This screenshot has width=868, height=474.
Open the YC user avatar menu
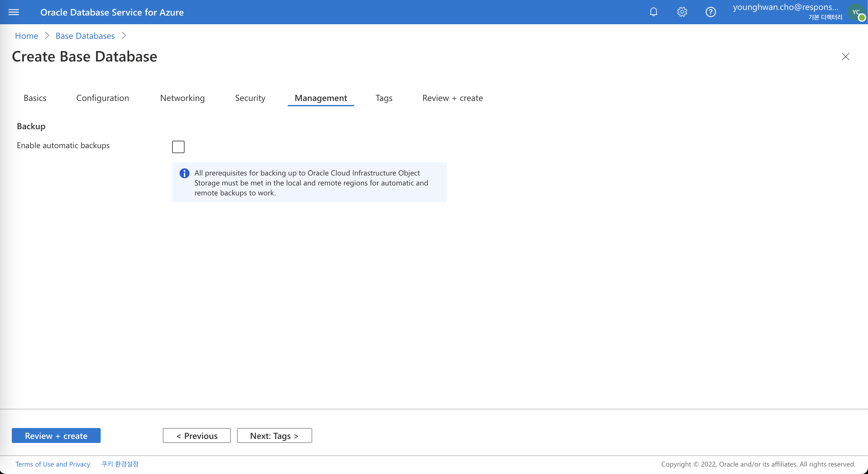click(x=857, y=12)
